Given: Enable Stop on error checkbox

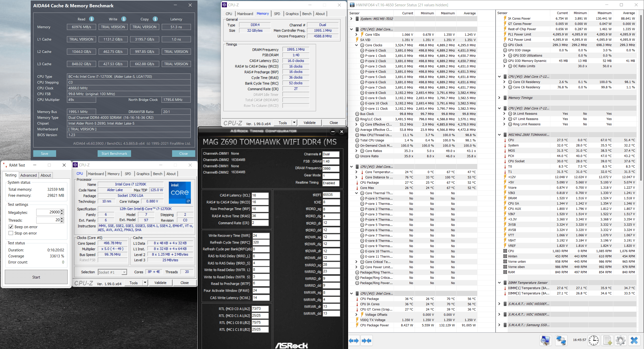Looking at the screenshot, I should (x=11, y=233).
